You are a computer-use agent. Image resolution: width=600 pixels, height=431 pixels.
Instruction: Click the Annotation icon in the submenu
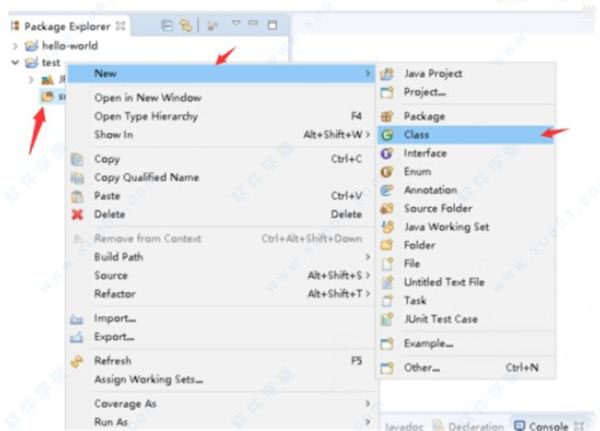[x=387, y=190]
